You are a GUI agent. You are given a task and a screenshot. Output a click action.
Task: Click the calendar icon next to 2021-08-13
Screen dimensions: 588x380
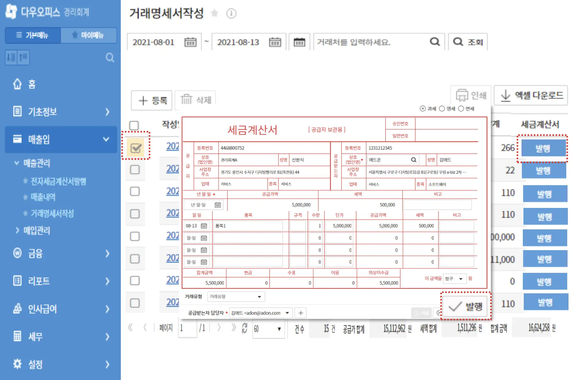(x=275, y=42)
